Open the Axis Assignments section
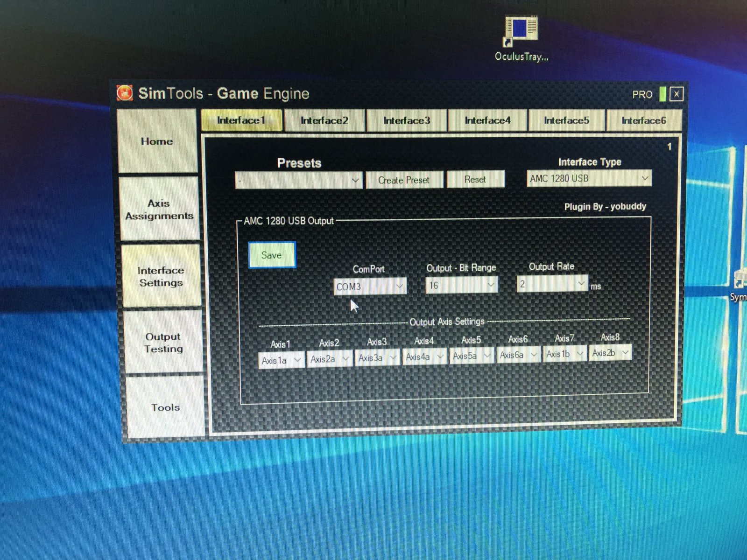Viewport: 747px width, 560px height. click(x=159, y=209)
